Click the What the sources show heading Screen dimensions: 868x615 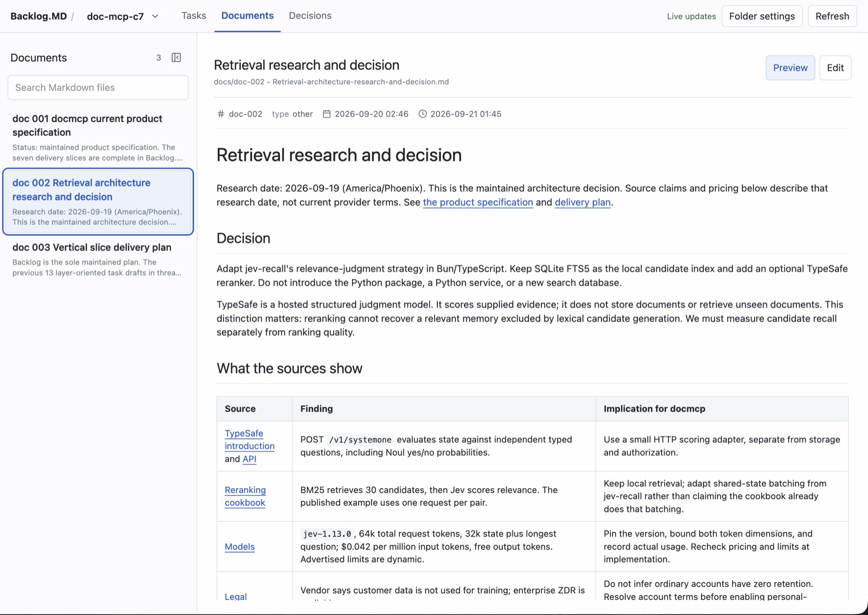pos(289,369)
